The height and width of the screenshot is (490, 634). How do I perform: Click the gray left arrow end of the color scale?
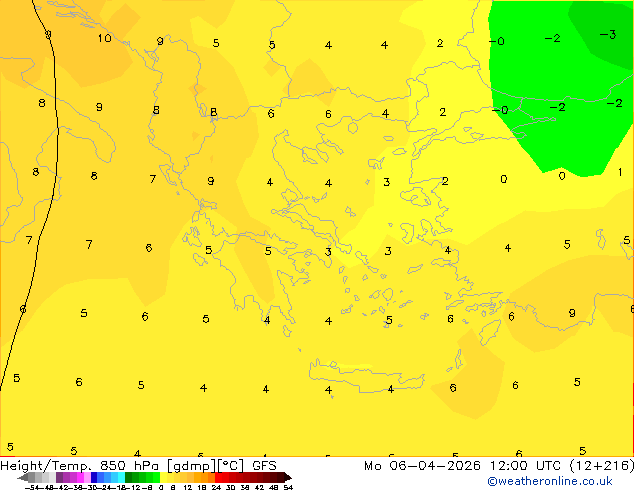[x=23, y=478]
